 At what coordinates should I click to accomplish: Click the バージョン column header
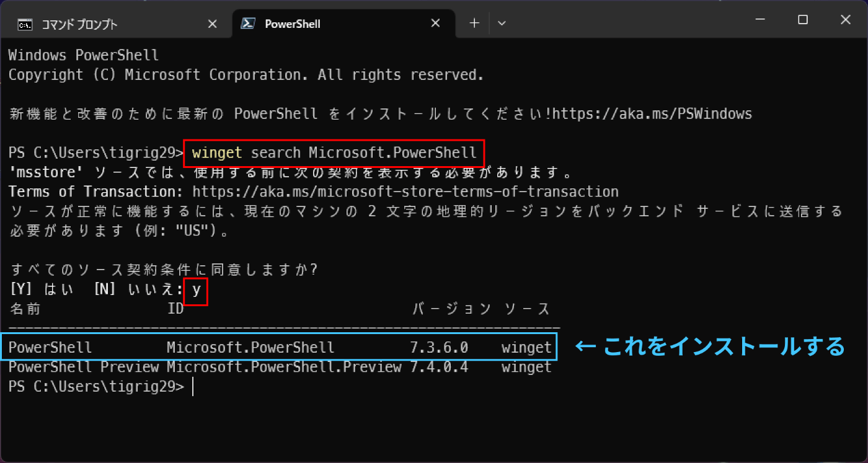(451, 309)
